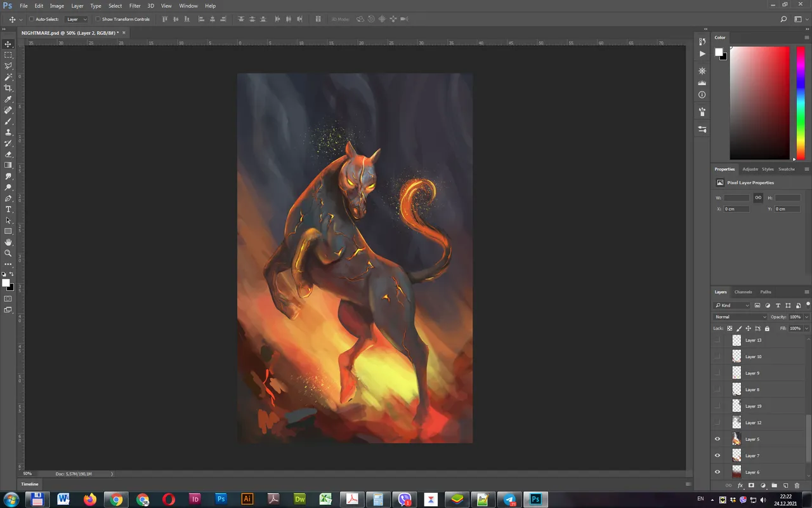Viewport: 812px width, 508px height.
Task: Add a layer mask from Layers panel
Action: pos(751,486)
